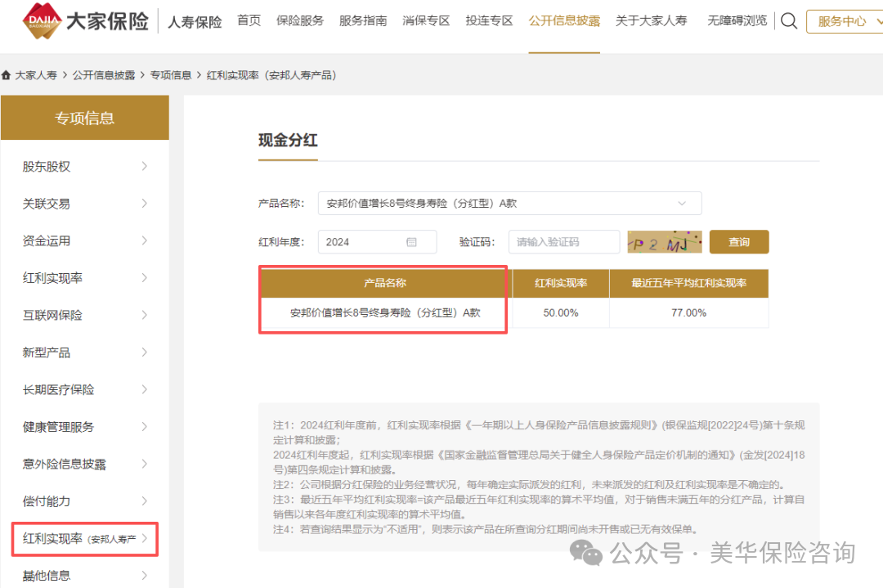Screen dimensions: 883x588
Task: Expand 股东股权 sidebar item
Action: 85,166
